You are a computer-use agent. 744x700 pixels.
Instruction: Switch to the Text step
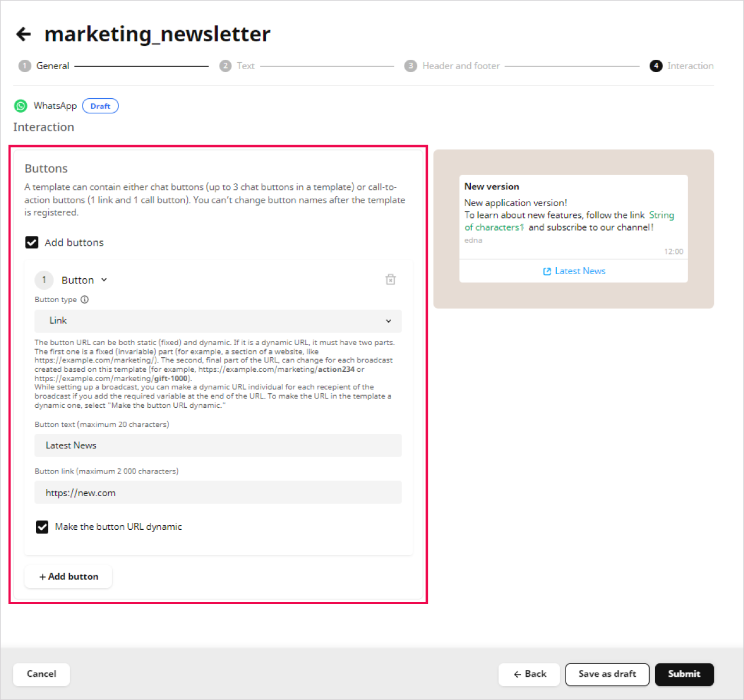(245, 66)
